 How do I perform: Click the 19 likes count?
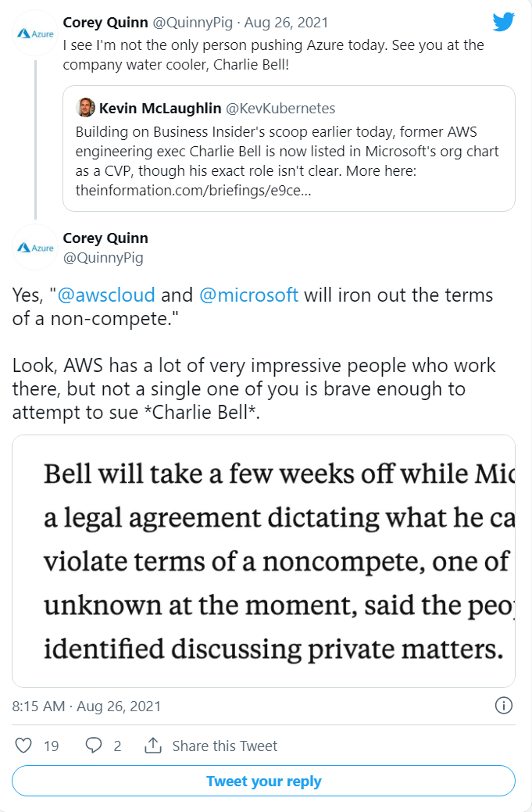pyautogui.click(x=51, y=746)
